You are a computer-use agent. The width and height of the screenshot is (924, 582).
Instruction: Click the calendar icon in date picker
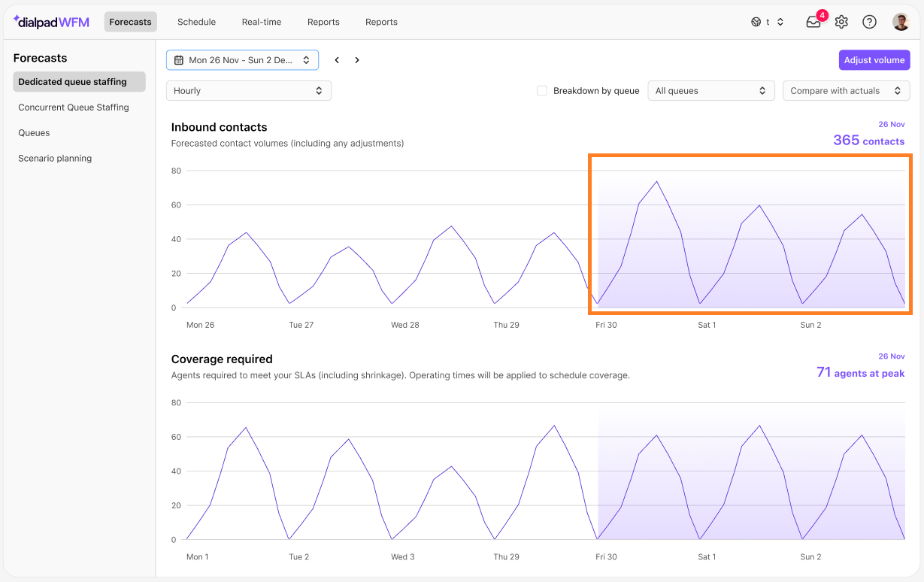179,60
